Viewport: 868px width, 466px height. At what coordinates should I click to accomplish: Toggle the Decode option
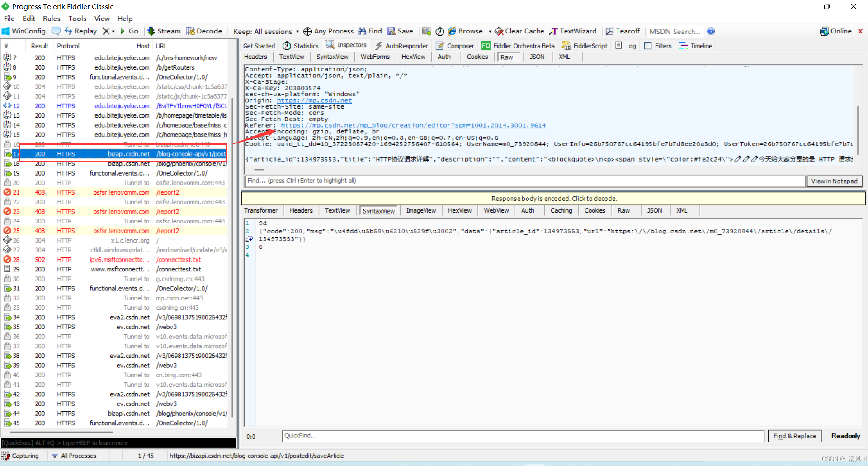(x=204, y=31)
